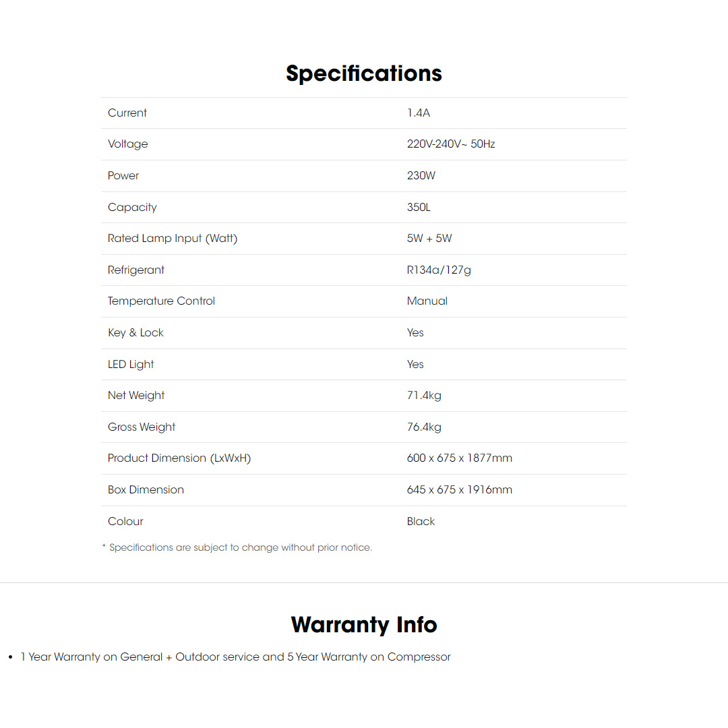Click the 71.4kg net weight value
Viewport: 728px width, 728px height.
pos(424,396)
